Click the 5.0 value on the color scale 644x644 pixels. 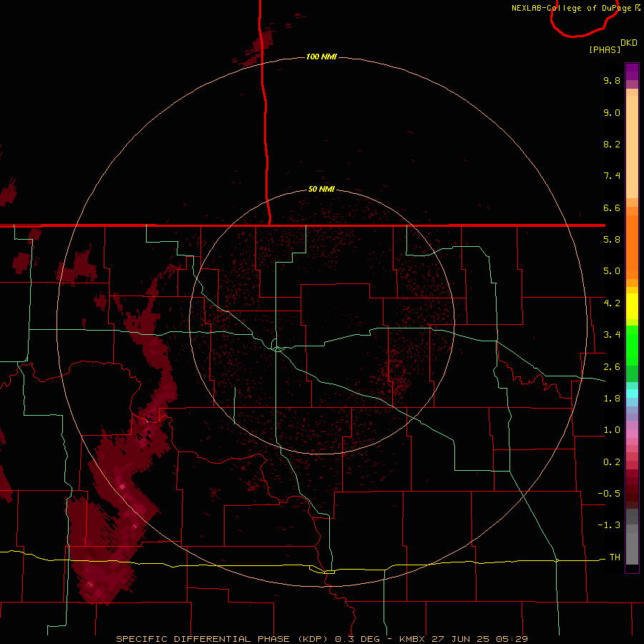612,271
